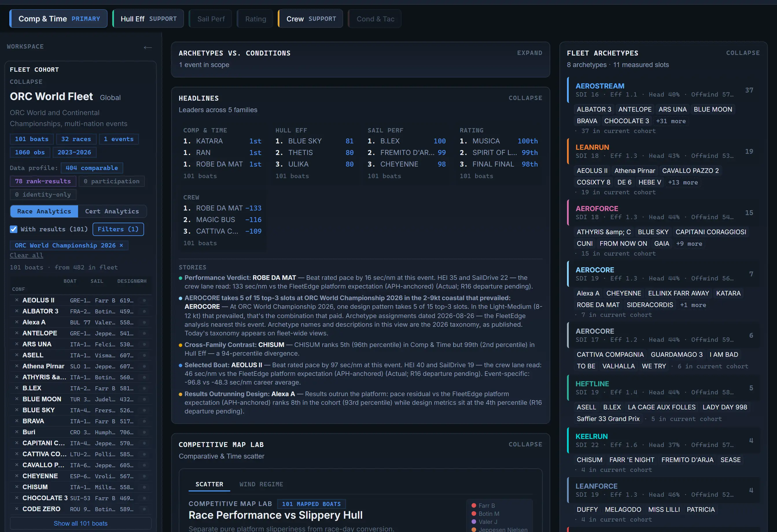Collapse the Fleet Archetypes panel

point(743,53)
